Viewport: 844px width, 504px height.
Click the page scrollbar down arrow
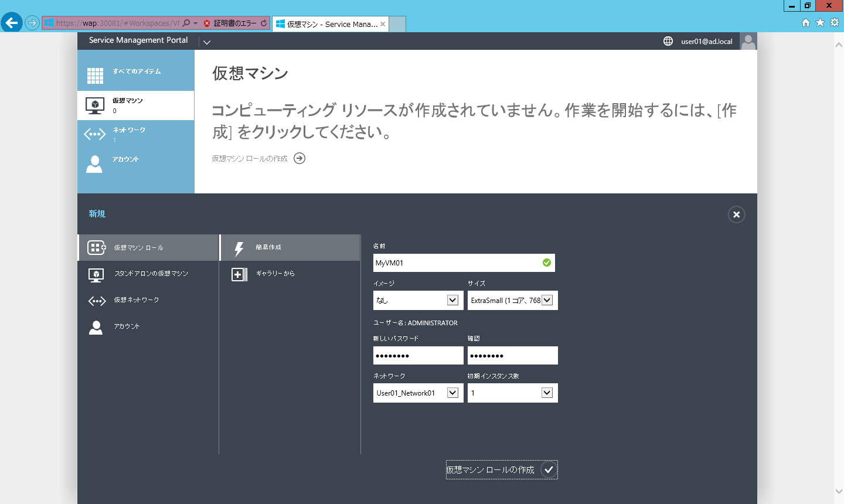tap(839, 492)
